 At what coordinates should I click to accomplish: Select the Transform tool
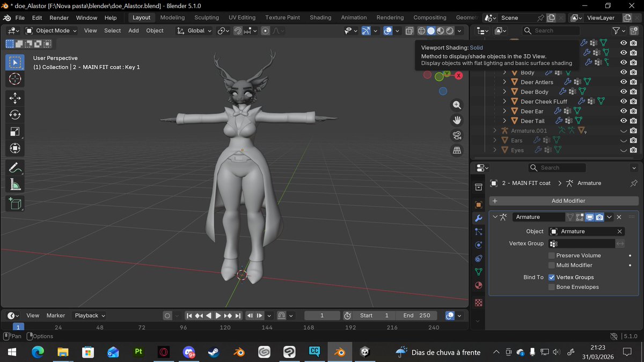point(15,147)
